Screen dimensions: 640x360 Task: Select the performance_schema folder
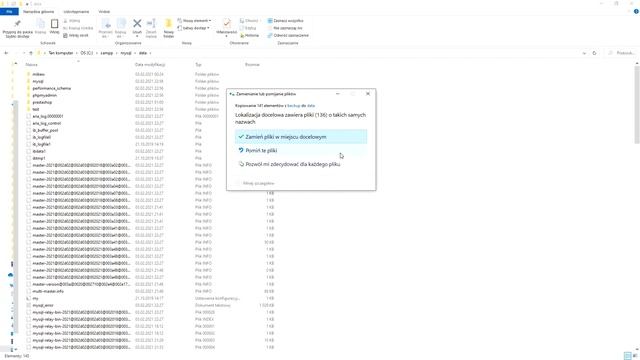click(x=51, y=88)
